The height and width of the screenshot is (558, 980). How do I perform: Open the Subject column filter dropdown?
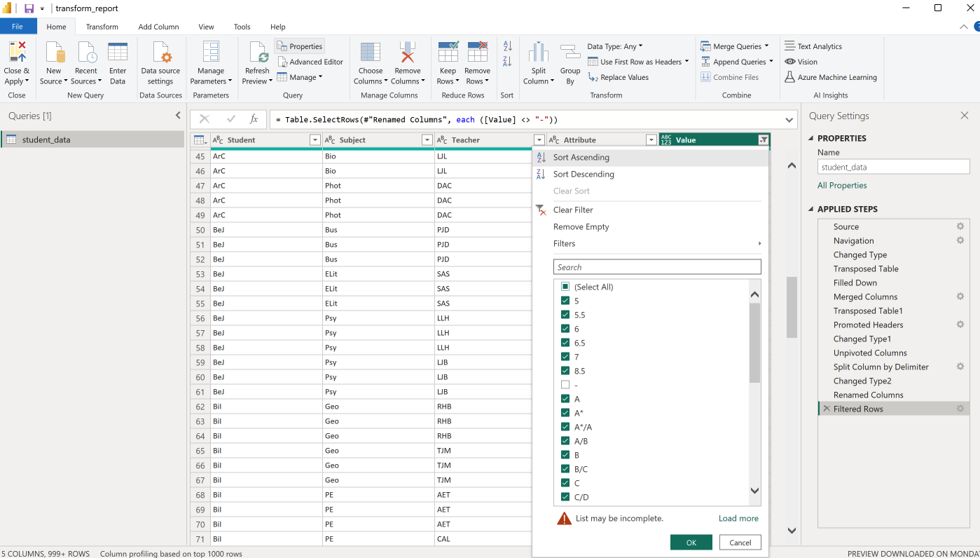pyautogui.click(x=427, y=140)
